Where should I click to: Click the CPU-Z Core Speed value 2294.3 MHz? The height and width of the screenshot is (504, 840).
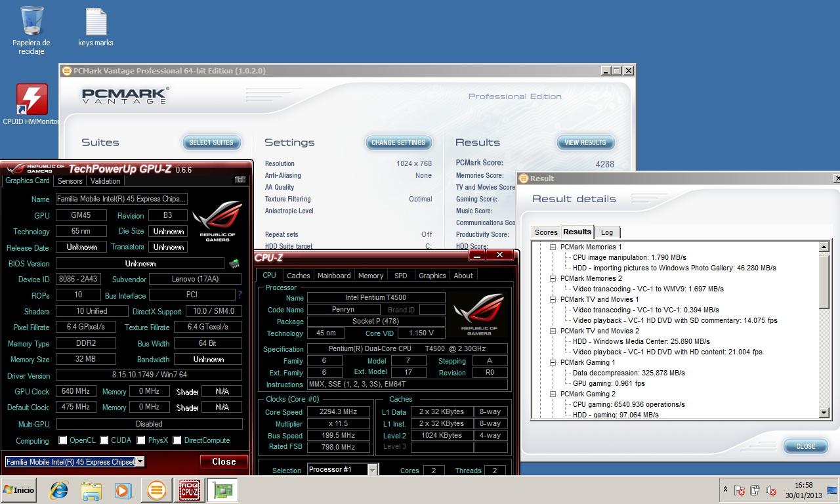[x=339, y=412]
